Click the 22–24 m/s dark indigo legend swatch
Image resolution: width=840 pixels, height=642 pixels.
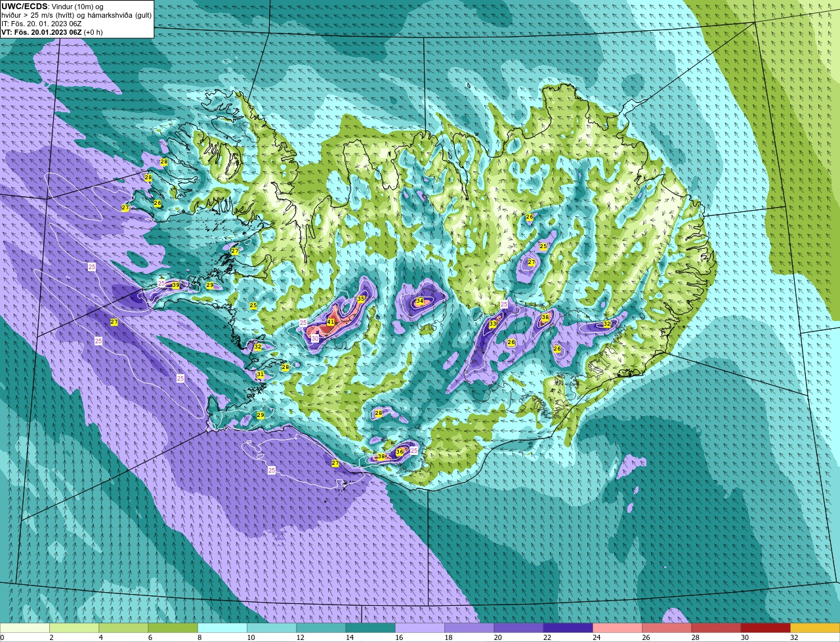[568, 628]
